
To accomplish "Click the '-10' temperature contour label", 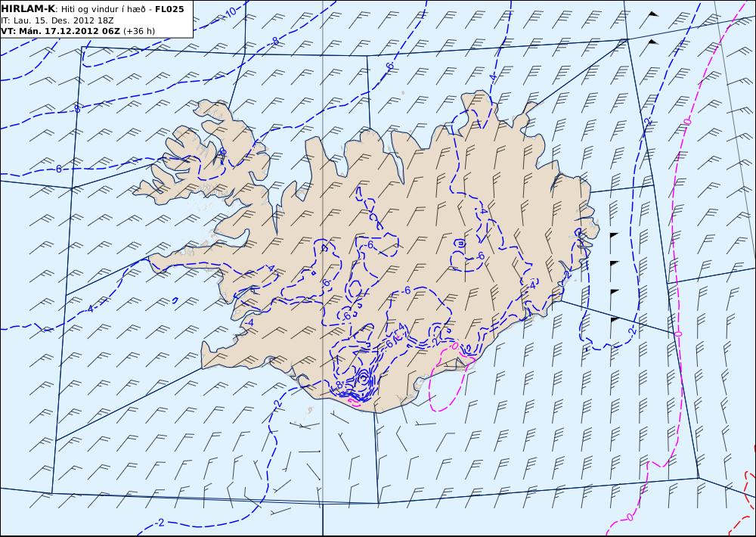I will pos(230,13).
